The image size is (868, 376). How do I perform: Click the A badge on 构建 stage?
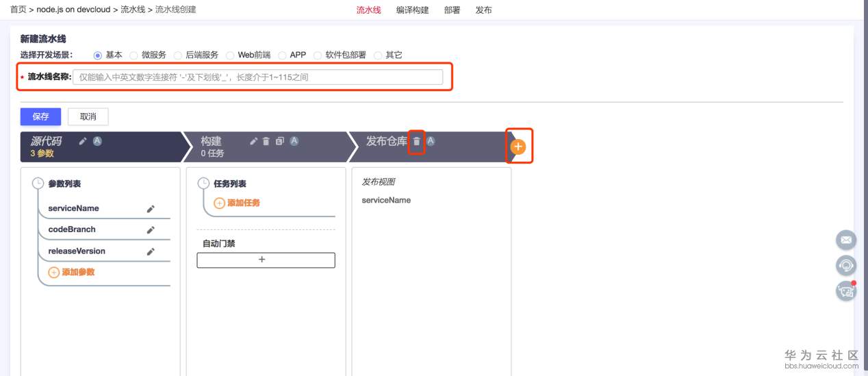pyautogui.click(x=294, y=141)
